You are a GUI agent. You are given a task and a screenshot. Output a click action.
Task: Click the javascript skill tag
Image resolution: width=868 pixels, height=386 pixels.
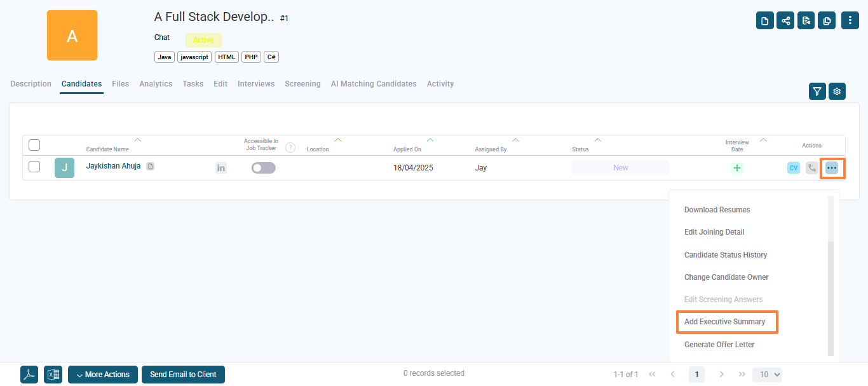coord(194,57)
